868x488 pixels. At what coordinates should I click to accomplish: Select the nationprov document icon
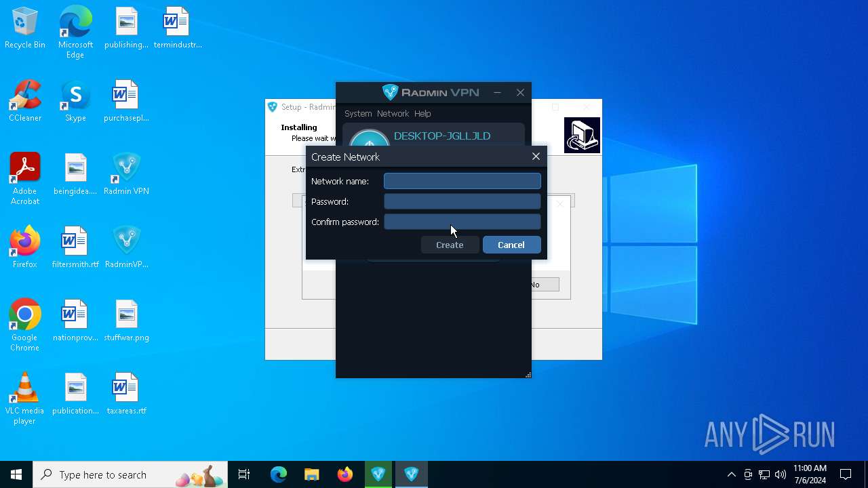[x=75, y=321]
